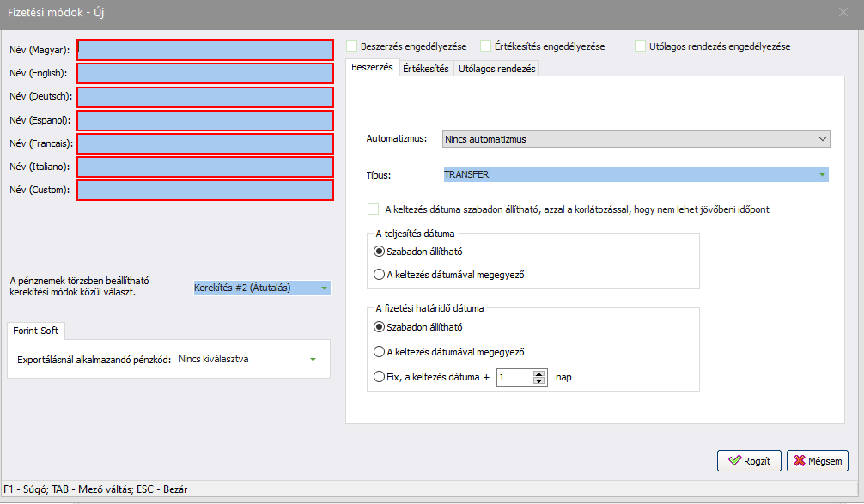
Task: Click the Név (Magyar) input field
Action: coord(204,51)
